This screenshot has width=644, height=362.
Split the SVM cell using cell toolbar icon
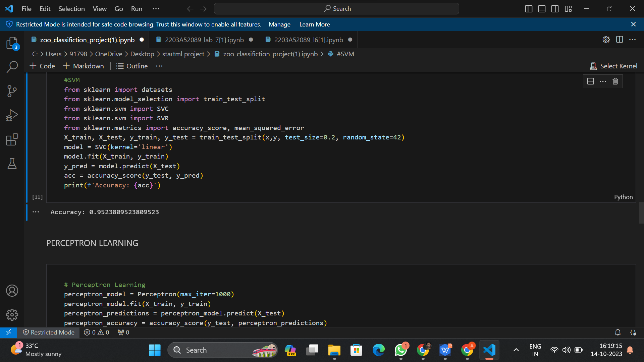591,81
